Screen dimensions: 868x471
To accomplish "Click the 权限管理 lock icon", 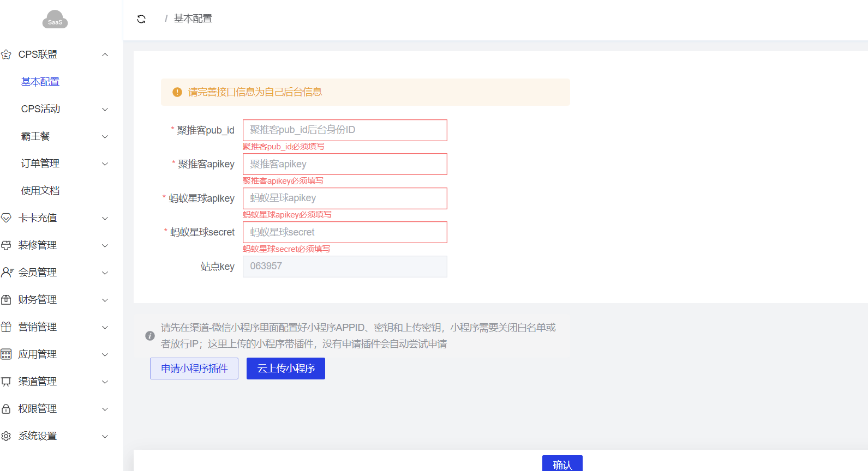I will [6, 409].
